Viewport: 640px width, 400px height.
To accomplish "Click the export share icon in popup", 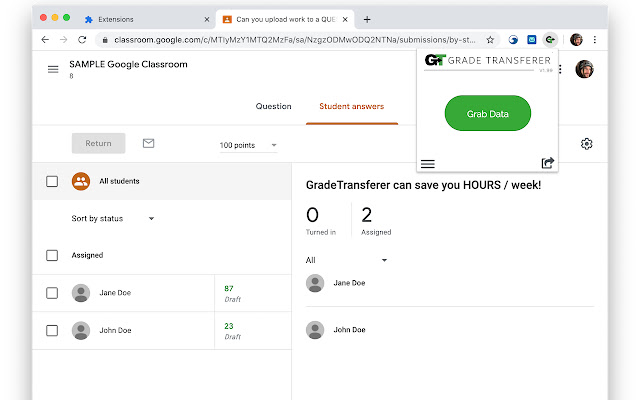I will pos(547,163).
